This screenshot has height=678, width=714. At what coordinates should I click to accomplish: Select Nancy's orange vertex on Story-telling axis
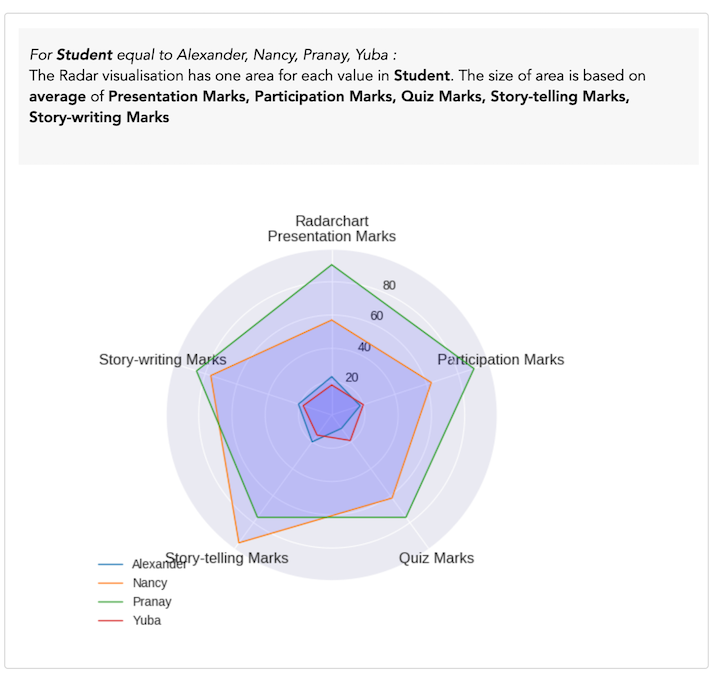(237, 543)
